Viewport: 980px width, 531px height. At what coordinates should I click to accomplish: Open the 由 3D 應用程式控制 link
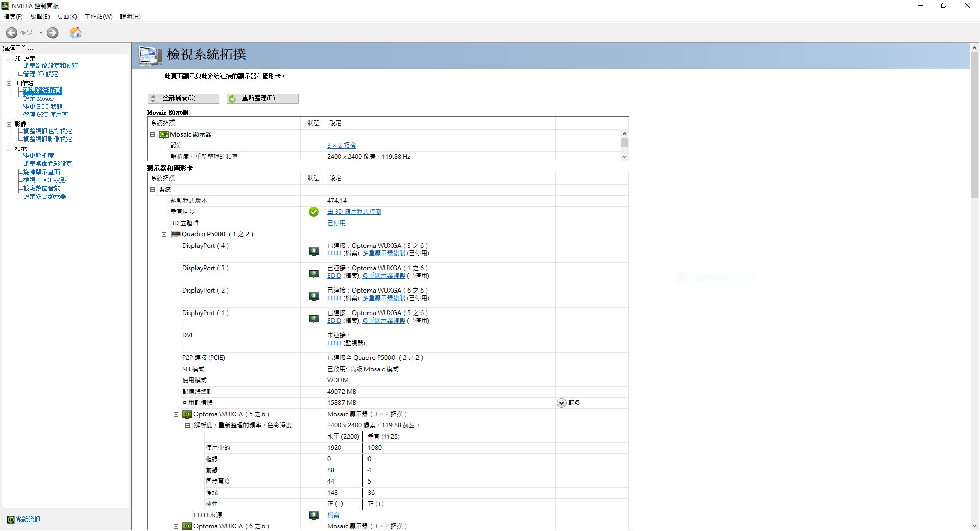pos(354,212)
